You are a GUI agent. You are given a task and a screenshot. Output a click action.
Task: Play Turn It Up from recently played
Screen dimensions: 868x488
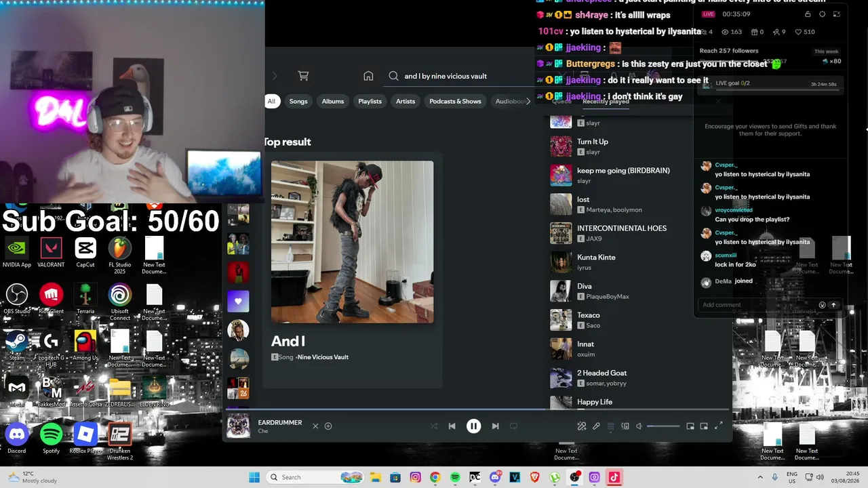coord(592,142)
